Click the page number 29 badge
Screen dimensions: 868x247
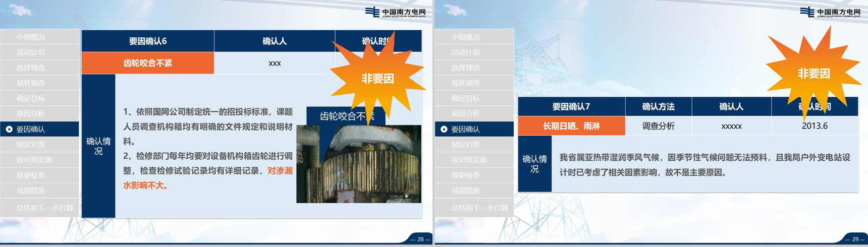[x=855, y=239]
